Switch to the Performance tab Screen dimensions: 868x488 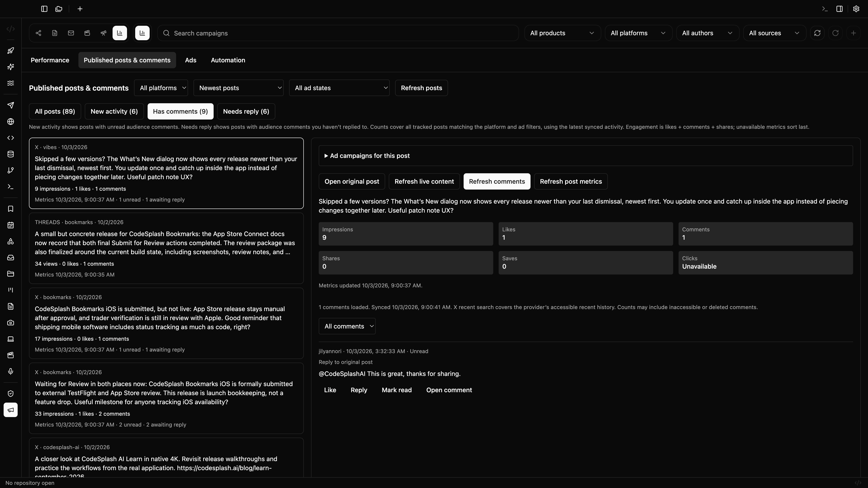pos(50,60)
